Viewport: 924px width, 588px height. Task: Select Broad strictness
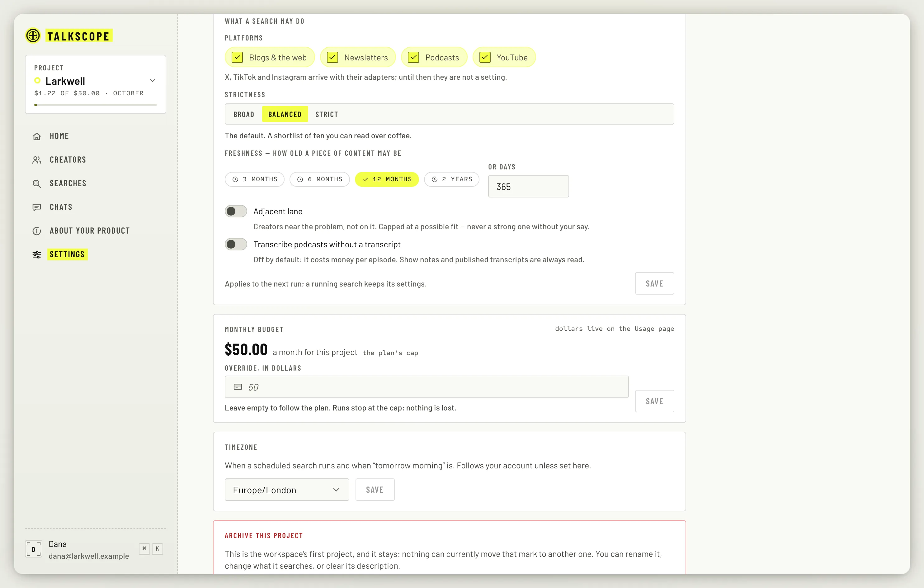(x=244, y=114)
